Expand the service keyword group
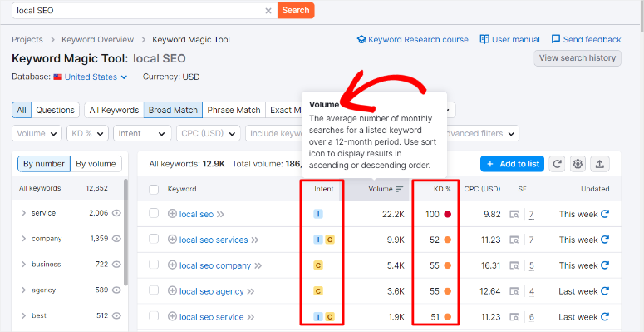644x332 pixels. (23, 213)
